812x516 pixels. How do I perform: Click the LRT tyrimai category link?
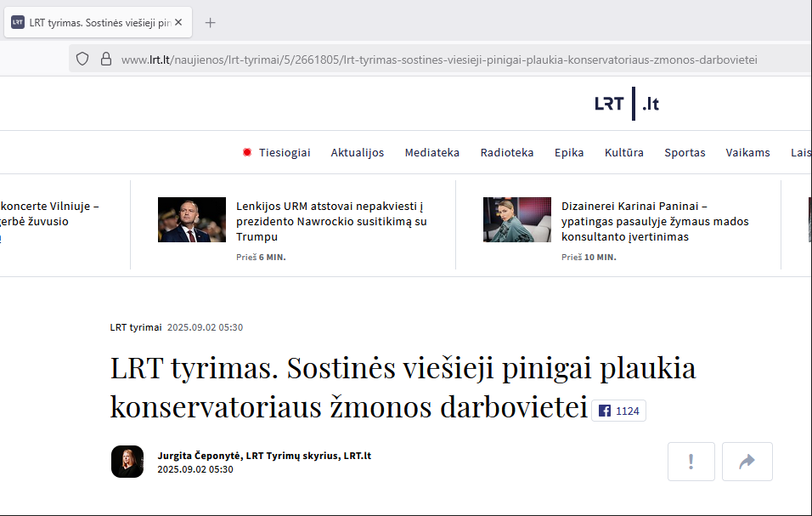[x=136, y=327]
